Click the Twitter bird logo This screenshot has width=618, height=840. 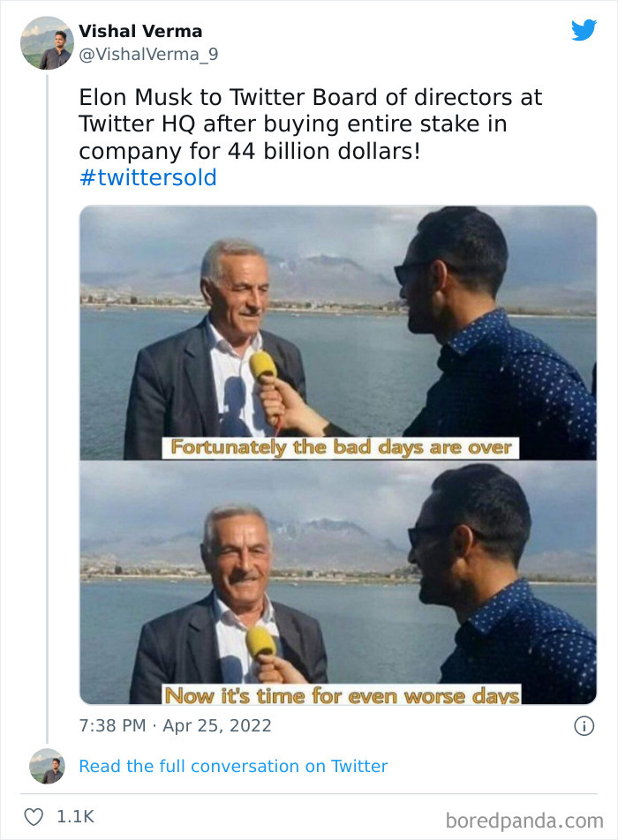pyautogui.click(x=584, y=30)
